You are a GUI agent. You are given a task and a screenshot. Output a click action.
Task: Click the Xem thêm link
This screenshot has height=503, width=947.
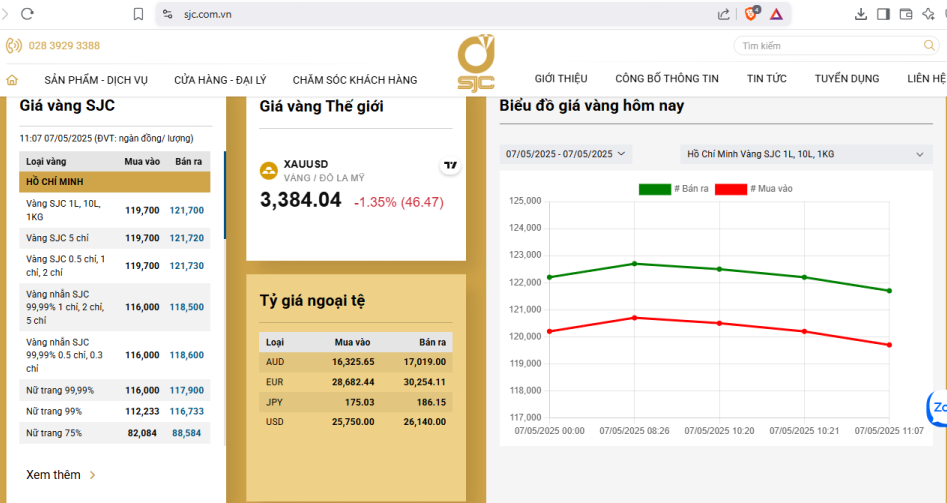(53, 475)
